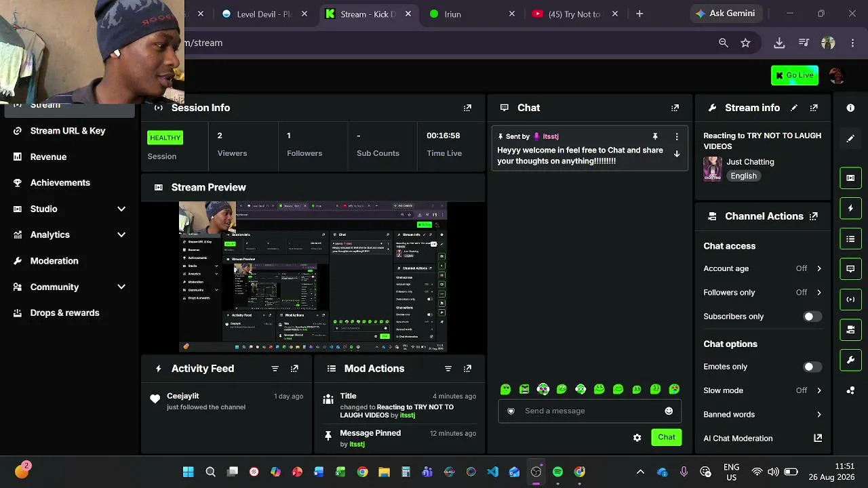Expand pinned message with down arrow
The image size is (868, 488).
[x=676, y=154]
